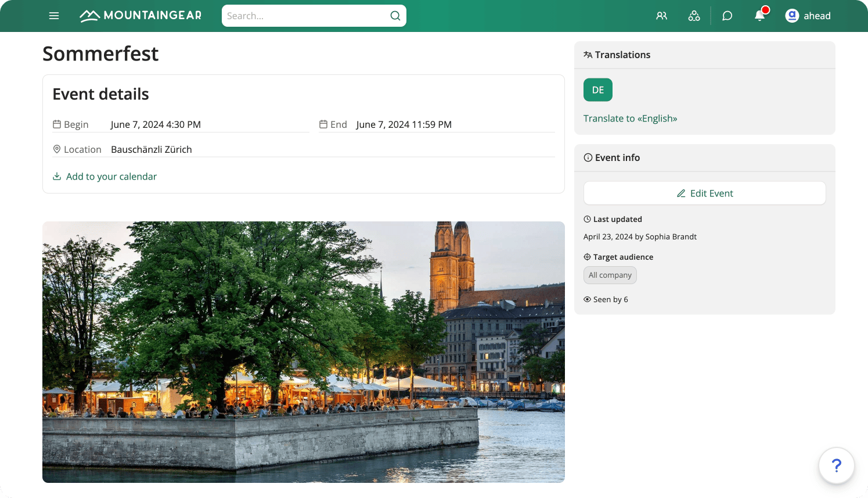Click the Seen by 6 text

pyautogui.click(x=611, y=299)
